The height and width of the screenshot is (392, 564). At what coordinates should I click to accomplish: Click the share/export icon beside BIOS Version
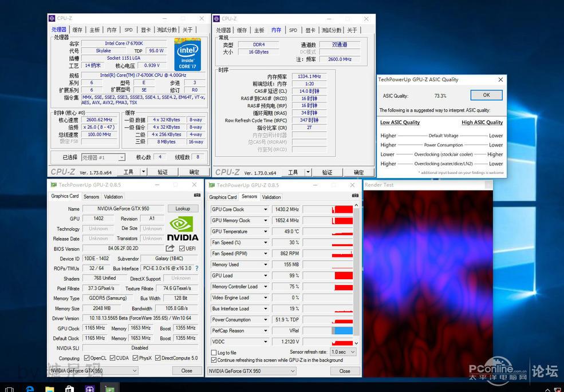pos(170,248)
